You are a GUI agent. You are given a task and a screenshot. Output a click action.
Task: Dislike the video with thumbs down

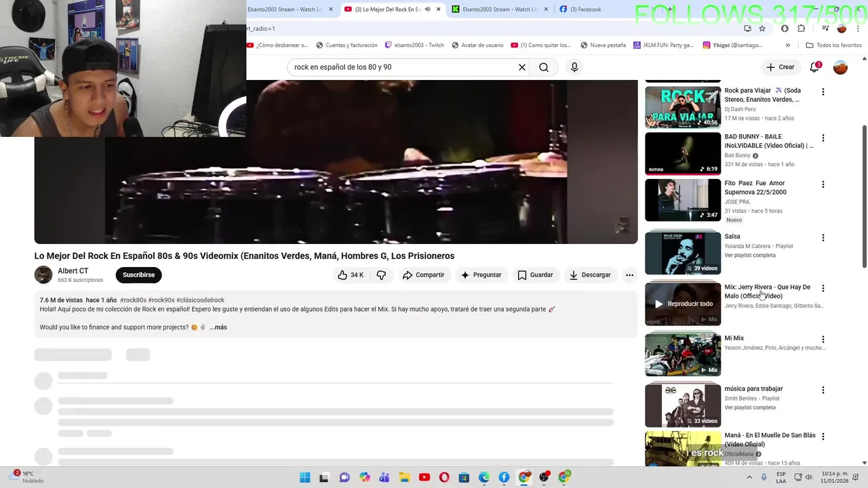point(381,275)
